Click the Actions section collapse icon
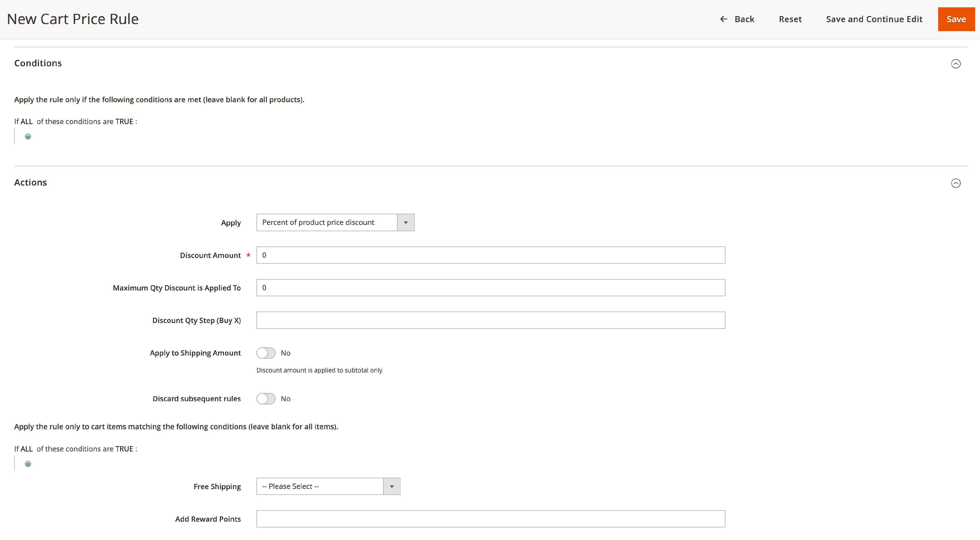This screenshot has height=540, width=980. click(x=955, y=183)
